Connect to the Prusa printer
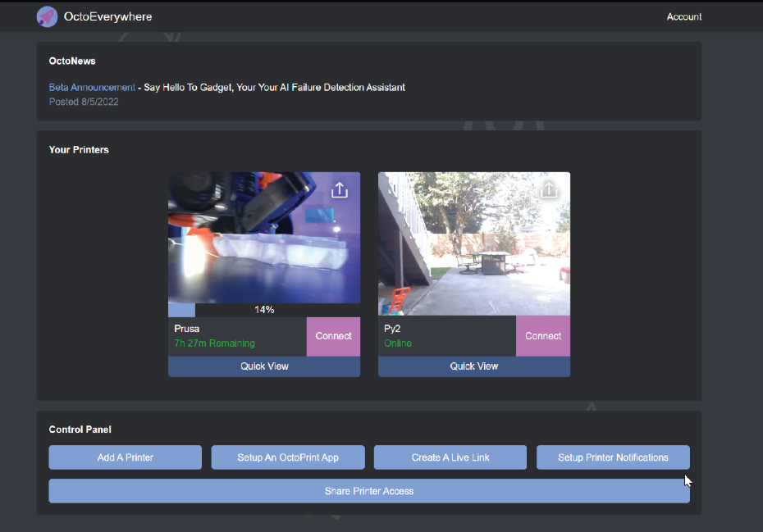 [x=333, y=336]
